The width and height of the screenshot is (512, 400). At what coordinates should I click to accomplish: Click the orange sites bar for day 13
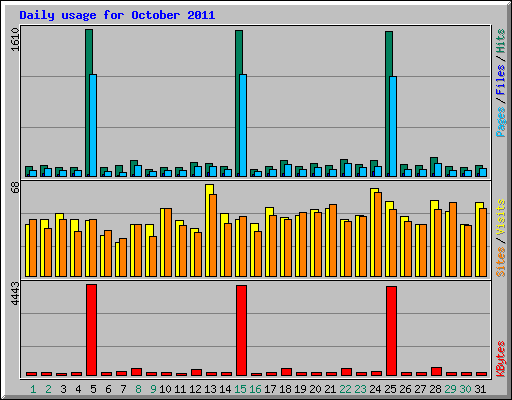[x=213, y=235]
